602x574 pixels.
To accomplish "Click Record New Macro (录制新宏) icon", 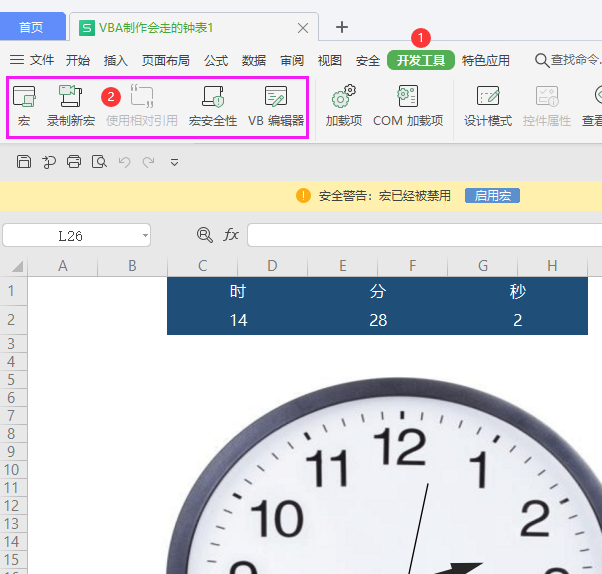I will 71,106.
